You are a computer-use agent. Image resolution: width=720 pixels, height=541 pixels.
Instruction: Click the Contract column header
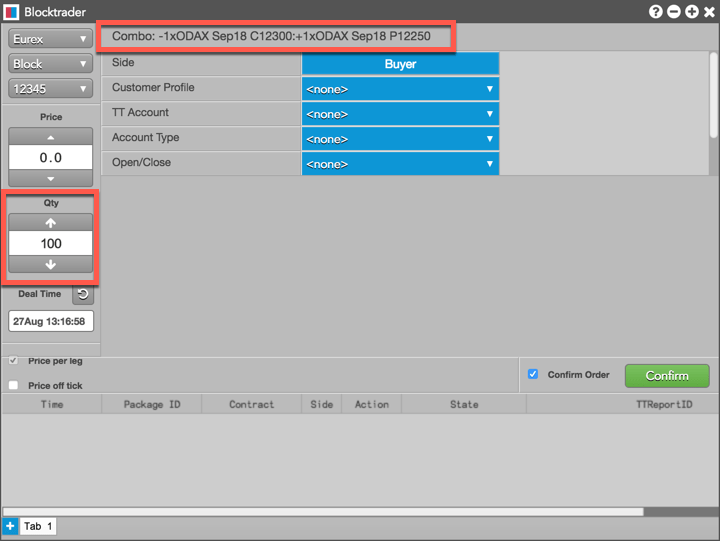[x=251, y=404]
